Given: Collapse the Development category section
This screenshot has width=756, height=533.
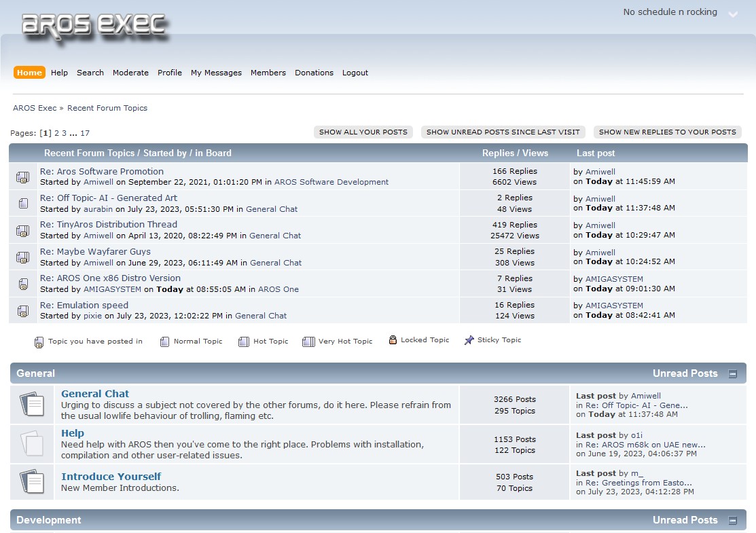Looking at the screenshot, I should tap(733, 520).
